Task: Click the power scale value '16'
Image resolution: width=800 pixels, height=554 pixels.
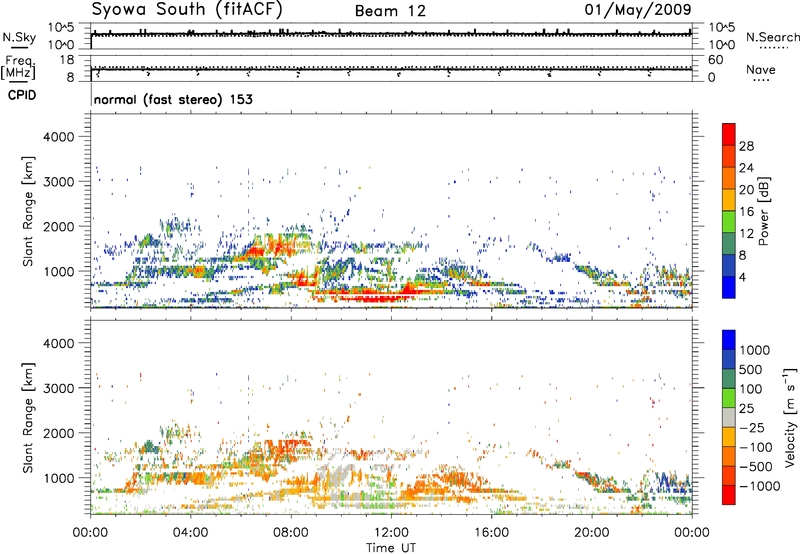Action: tap(746, 212)
